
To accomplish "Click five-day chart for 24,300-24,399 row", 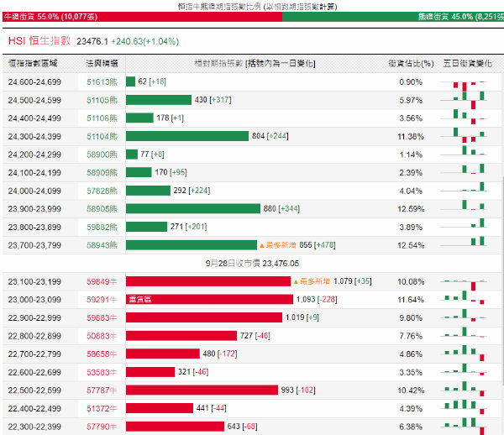I will [464, 136].
